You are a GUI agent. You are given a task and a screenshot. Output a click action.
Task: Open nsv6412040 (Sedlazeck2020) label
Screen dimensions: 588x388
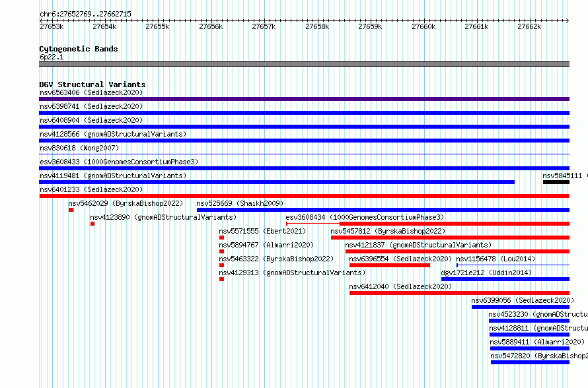pos(400,286)
